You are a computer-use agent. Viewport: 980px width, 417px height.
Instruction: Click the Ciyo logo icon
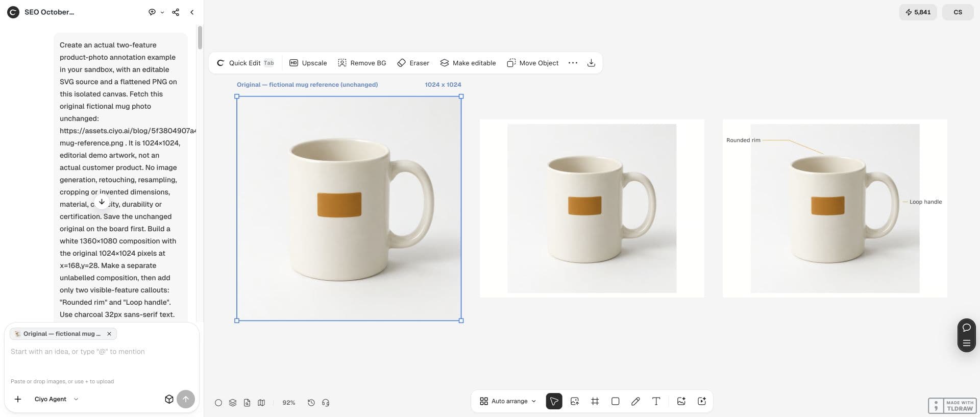tap(13, 12)
